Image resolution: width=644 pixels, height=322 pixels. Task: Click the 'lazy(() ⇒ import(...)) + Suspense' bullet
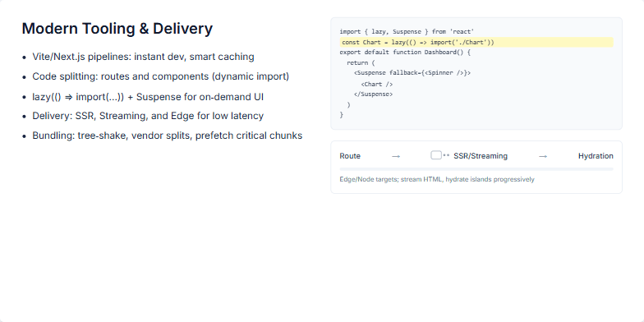[148, 97]
